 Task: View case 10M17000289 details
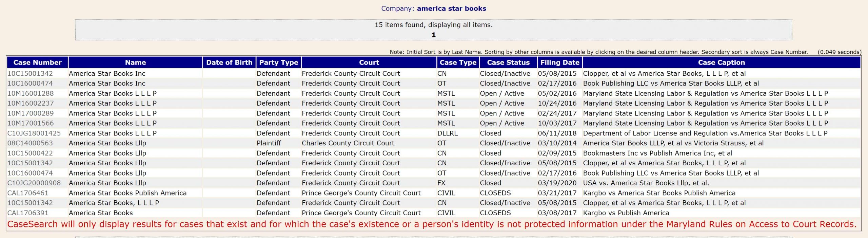tap(31, 113)
